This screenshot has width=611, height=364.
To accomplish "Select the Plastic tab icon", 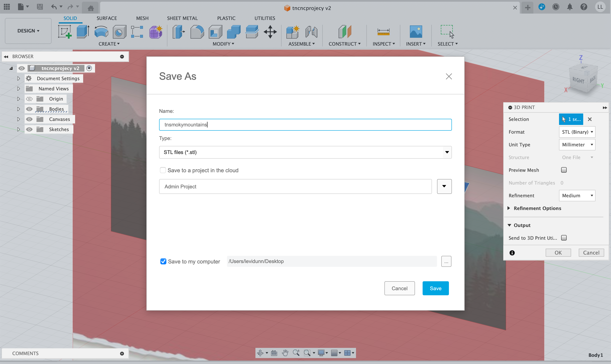I will click(226, 18).
